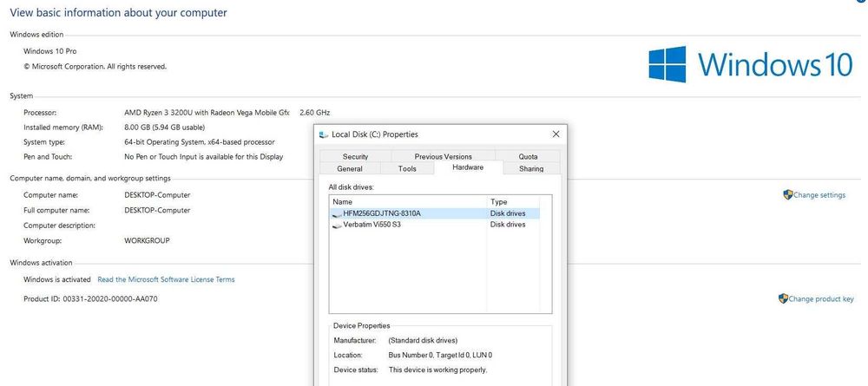Switch to the General tab
868x386 pixels.
coord(349,168)
